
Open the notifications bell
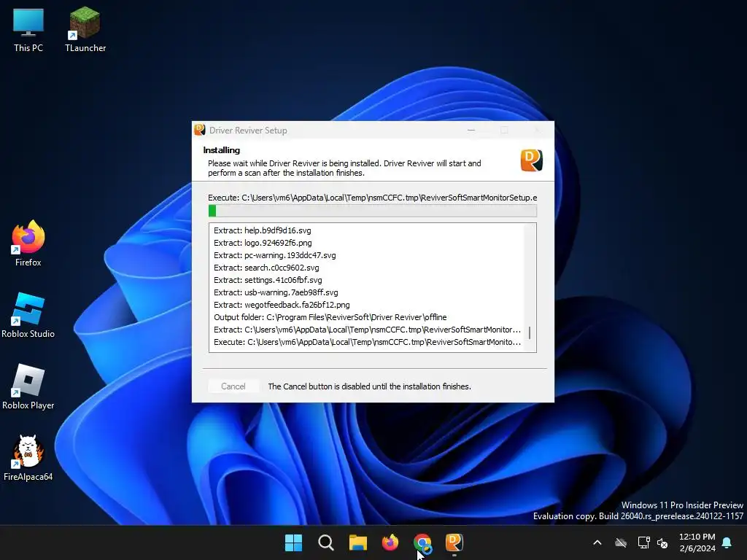pyautogui.click(x=727, y=542)
